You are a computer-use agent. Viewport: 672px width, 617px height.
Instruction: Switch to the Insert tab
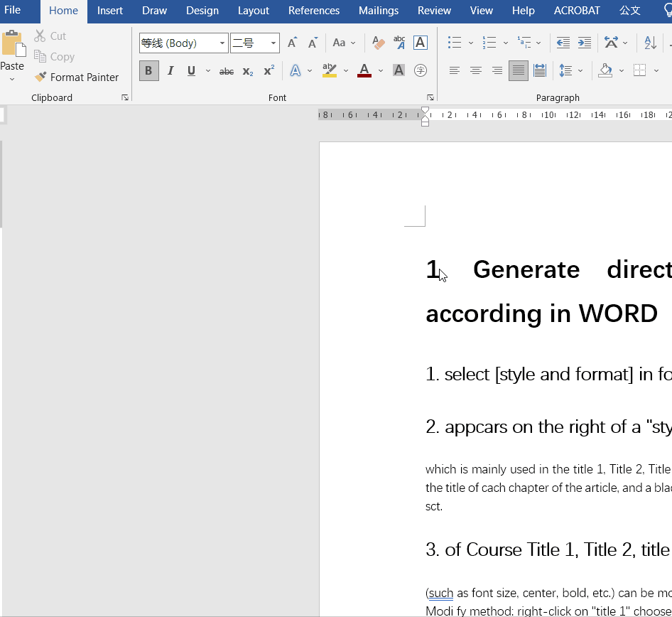click(109, 11)
